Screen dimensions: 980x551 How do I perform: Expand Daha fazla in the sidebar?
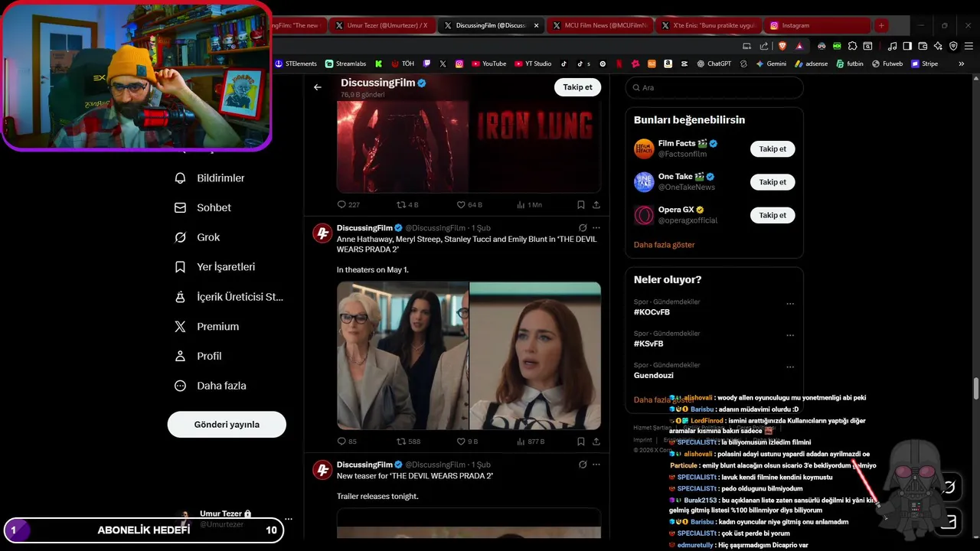coord(210,386)
